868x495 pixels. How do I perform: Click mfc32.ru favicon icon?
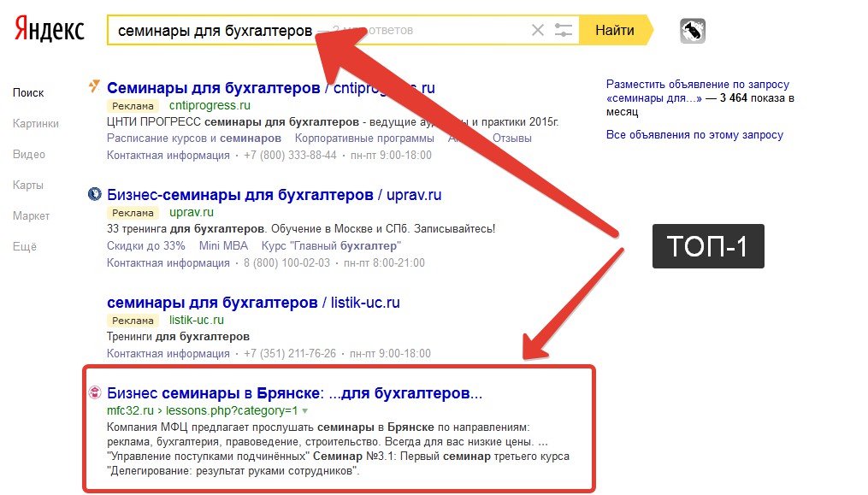click(x=95, y=392)
